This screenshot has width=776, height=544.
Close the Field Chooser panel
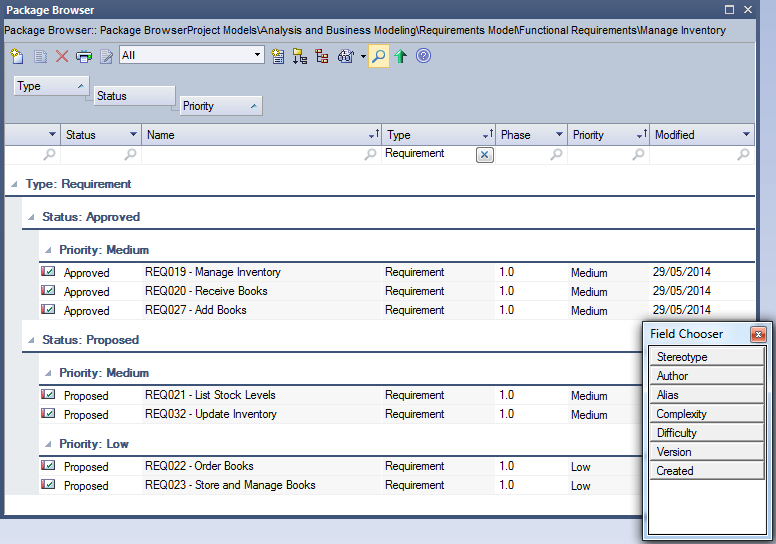click(758, 334)
